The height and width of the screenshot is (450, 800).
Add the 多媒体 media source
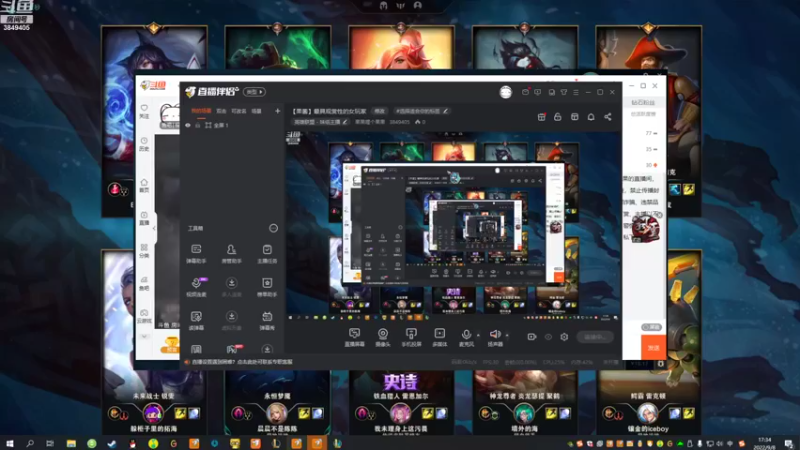439,337
